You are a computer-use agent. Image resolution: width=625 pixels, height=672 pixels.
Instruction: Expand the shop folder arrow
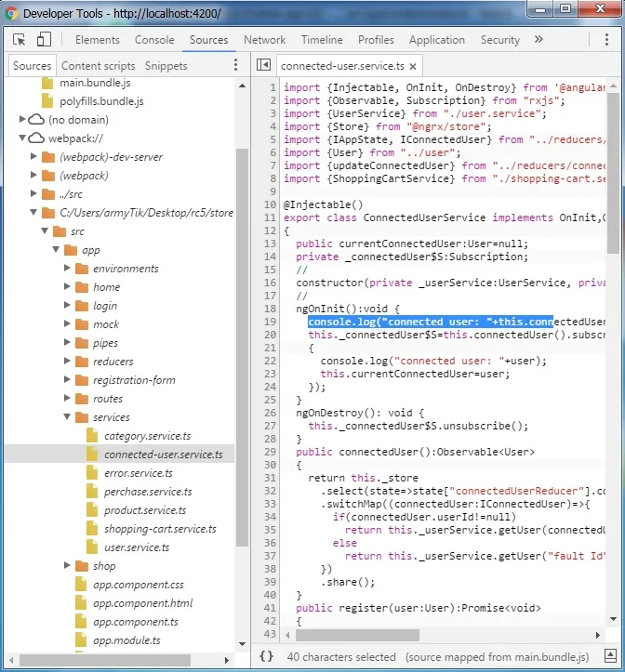[x=67, y=565]
